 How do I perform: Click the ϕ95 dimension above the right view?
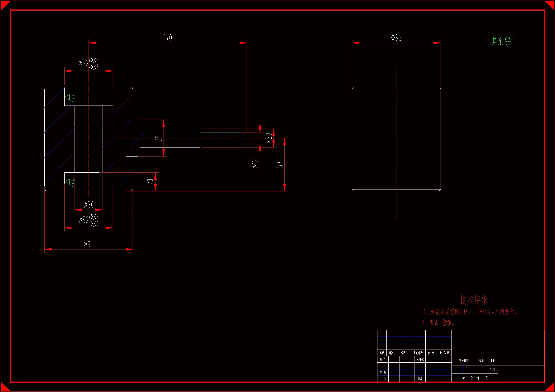396,38
